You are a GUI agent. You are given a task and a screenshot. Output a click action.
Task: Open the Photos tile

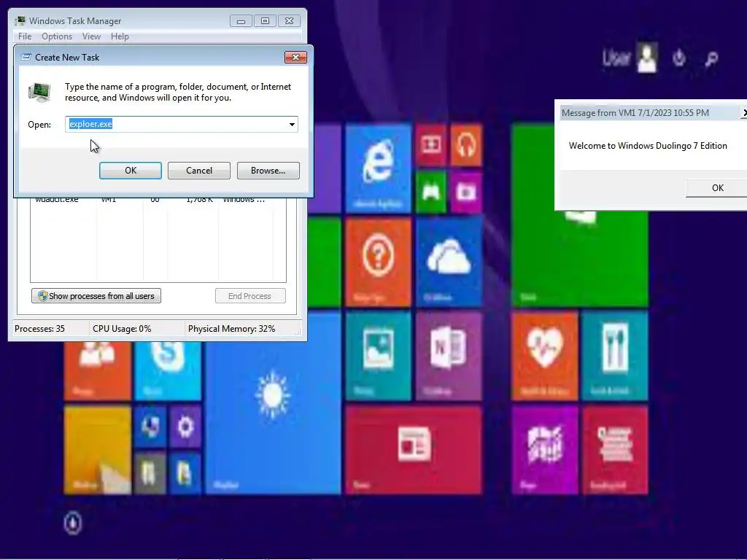(x=379, y=356)
